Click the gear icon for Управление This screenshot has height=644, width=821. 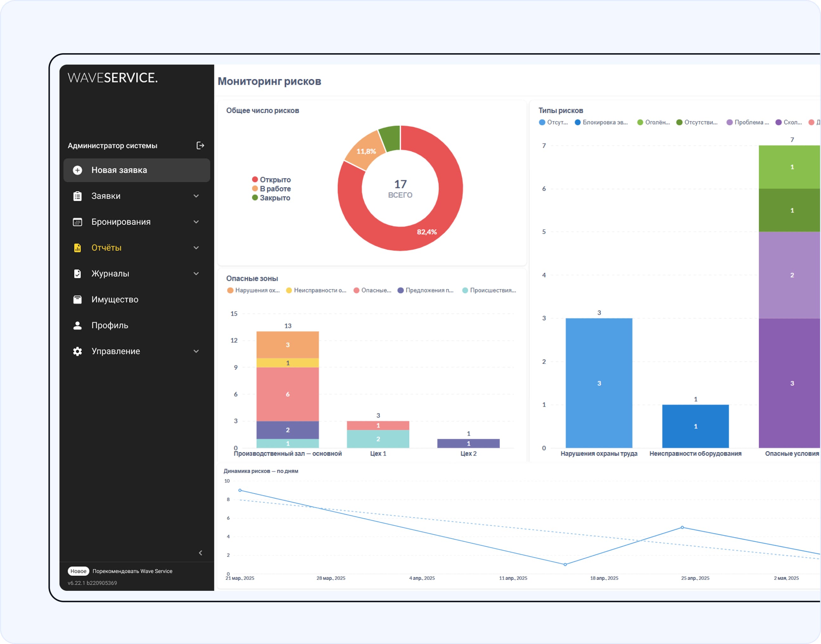78,351
